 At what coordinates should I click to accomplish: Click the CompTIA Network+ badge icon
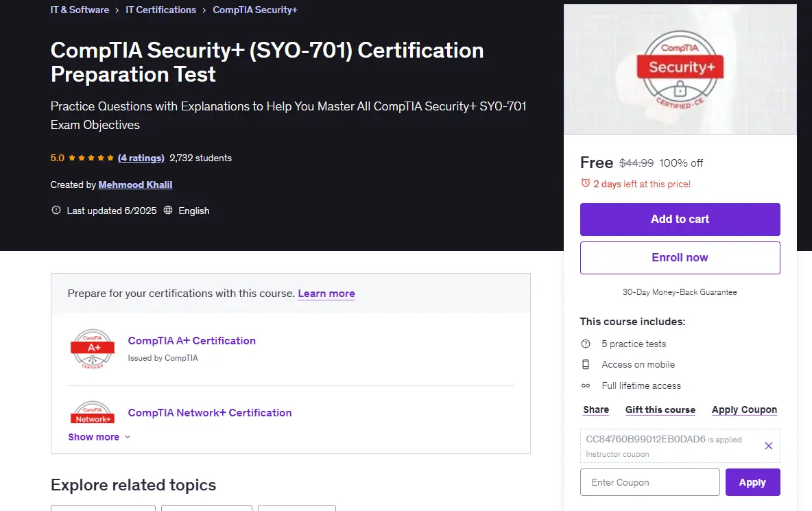coord(93,413)
